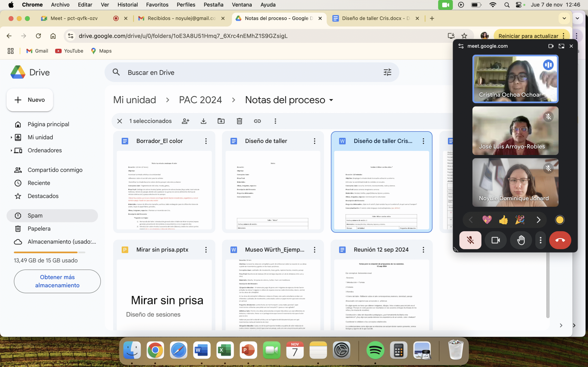Expand Mi unidad tree in sidebar

[11, 137]
